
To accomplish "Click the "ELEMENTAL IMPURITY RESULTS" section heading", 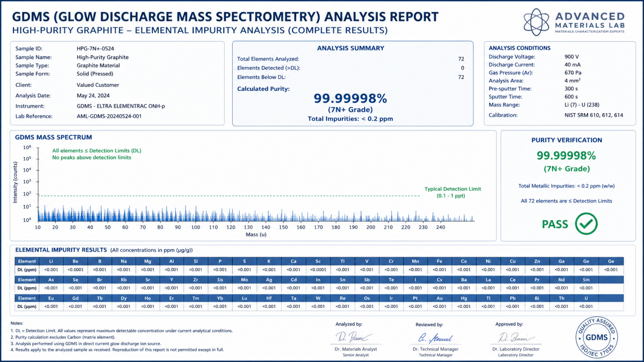I will [61, 250].
